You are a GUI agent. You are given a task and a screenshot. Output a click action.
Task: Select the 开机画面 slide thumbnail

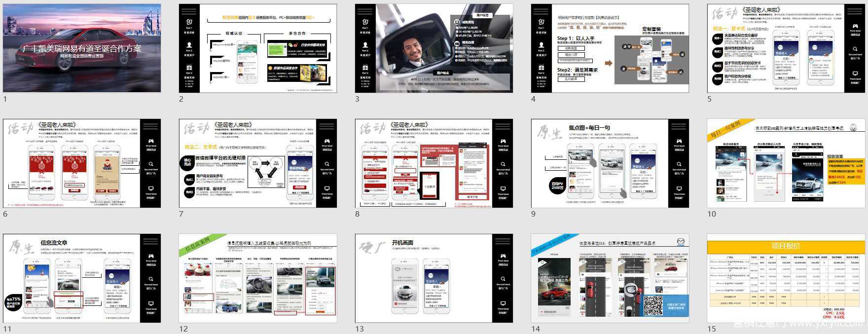click(x=434, y=278)
